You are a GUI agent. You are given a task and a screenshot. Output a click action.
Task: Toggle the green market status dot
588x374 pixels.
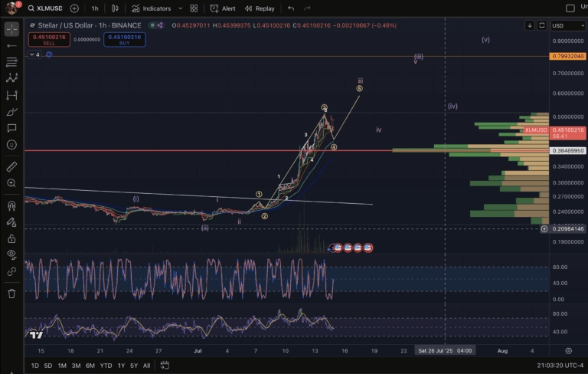coord(152,25)
